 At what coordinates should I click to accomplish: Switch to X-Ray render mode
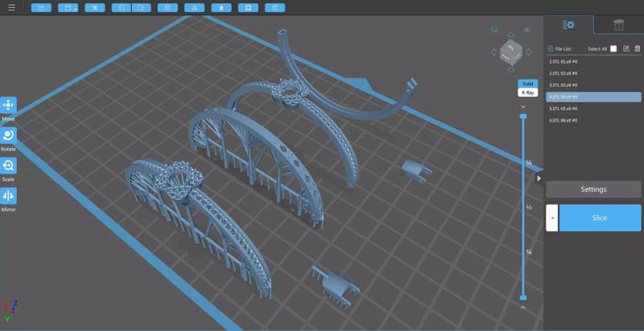pos(528,93)
